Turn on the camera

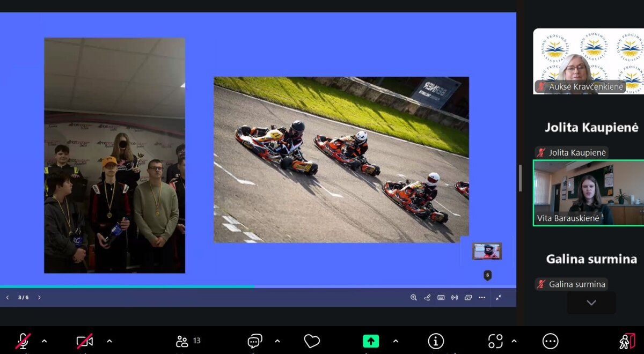84,341
